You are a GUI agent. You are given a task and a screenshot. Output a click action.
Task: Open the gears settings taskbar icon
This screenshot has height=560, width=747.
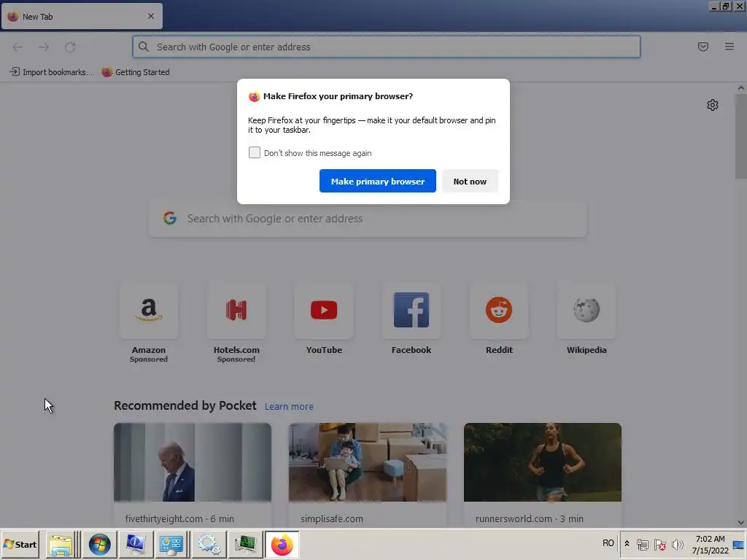coord(209,544)
